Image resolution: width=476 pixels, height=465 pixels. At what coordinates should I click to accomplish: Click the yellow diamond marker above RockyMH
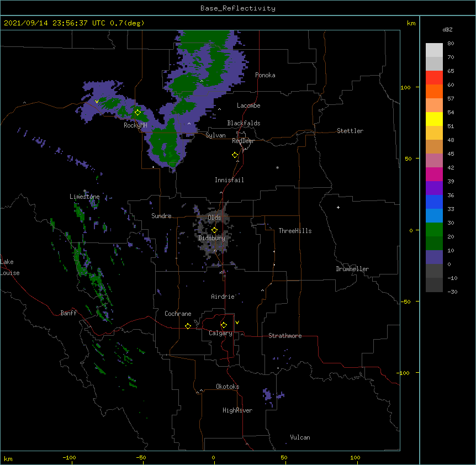coord(138,113)
